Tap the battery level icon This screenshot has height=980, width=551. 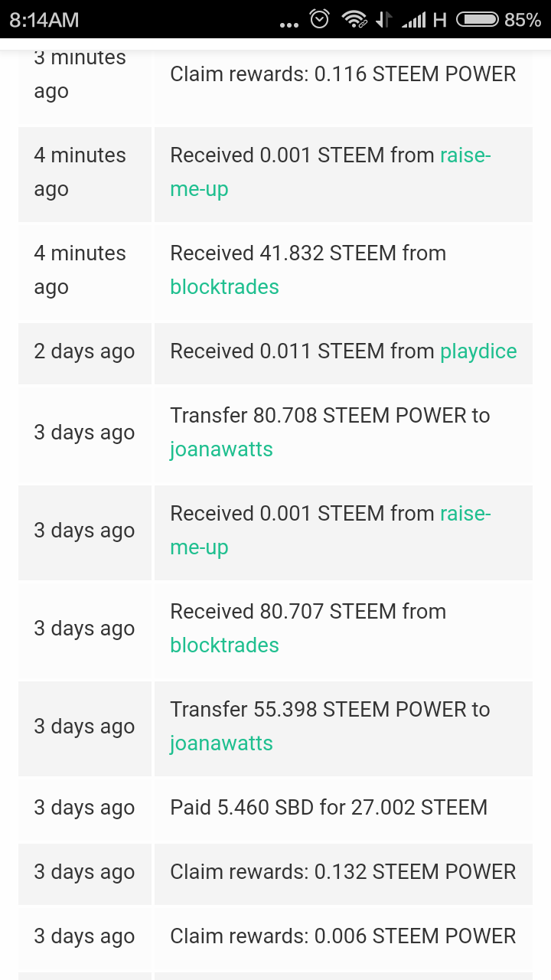click(478, 19)
